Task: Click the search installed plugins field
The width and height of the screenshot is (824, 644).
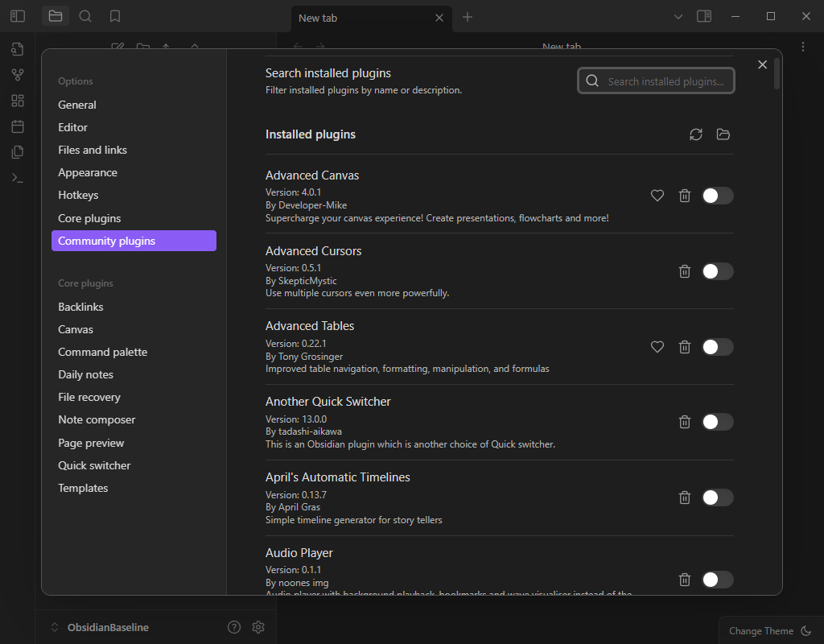Action: pos(655,80)
